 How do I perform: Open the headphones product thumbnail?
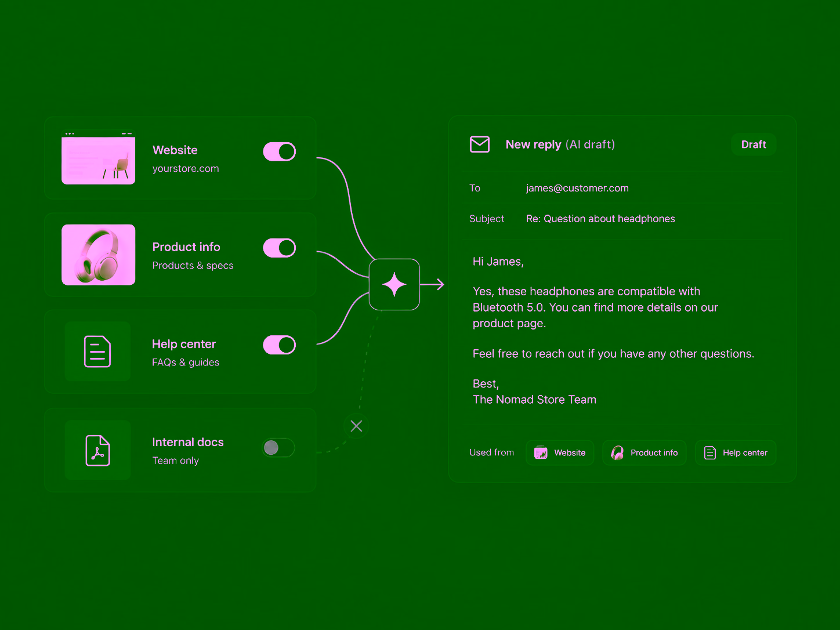click(99, 255)
